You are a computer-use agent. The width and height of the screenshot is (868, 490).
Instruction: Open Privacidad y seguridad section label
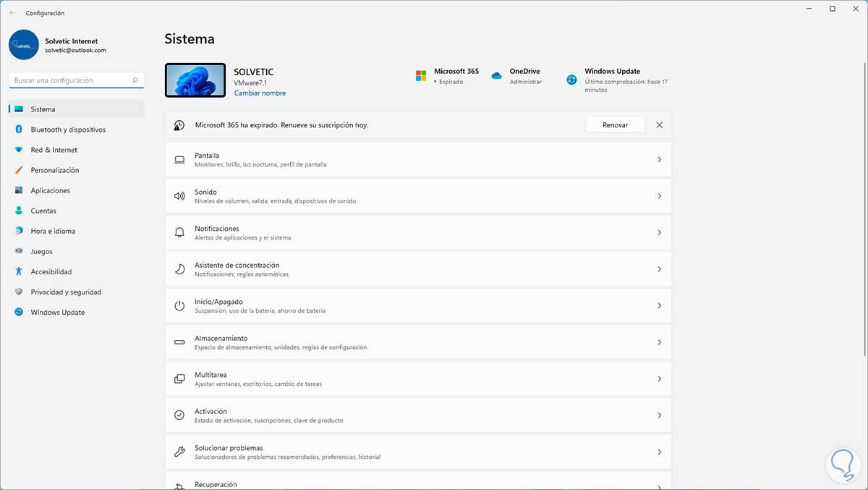click(66, 292)
